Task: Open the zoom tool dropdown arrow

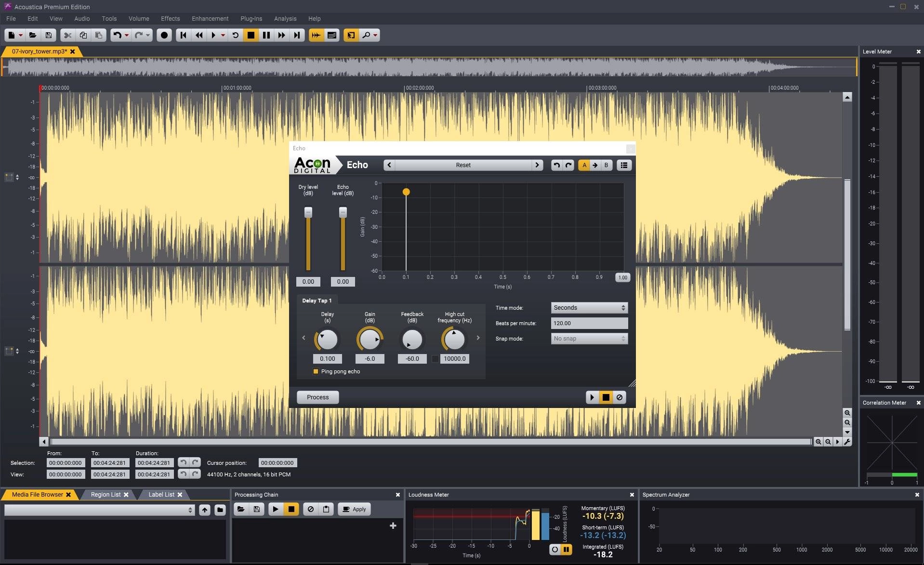Action: pos(375,35)
